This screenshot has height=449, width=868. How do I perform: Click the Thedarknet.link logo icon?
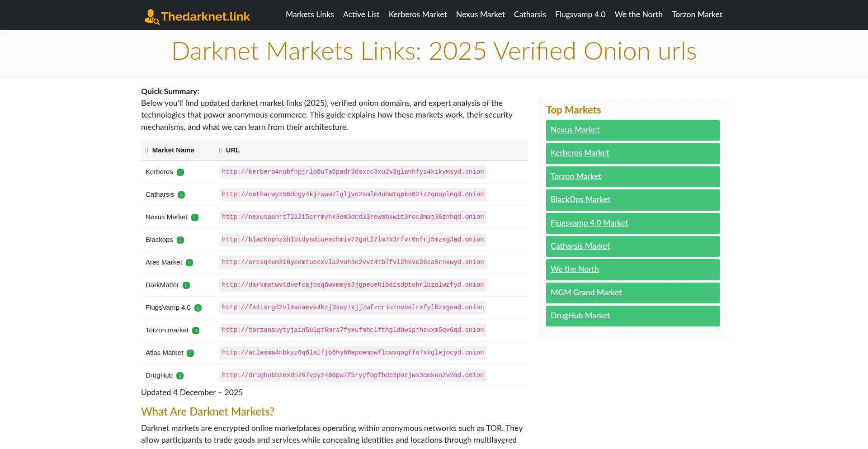point(151,17)
